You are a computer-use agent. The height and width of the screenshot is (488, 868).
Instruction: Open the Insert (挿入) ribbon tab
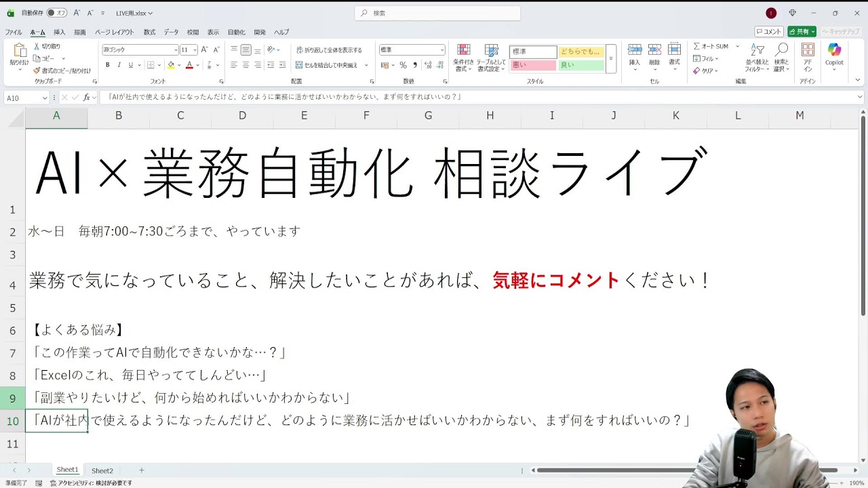[x=60, y=32]
